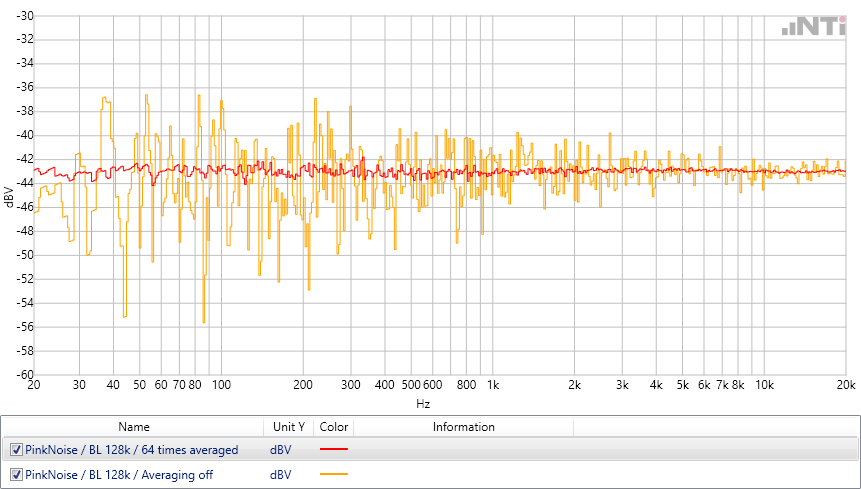The width and height of the screenshot is (861, 489).
Task: Click the Hz label on the X axis
Action: (x=423, y=404)
